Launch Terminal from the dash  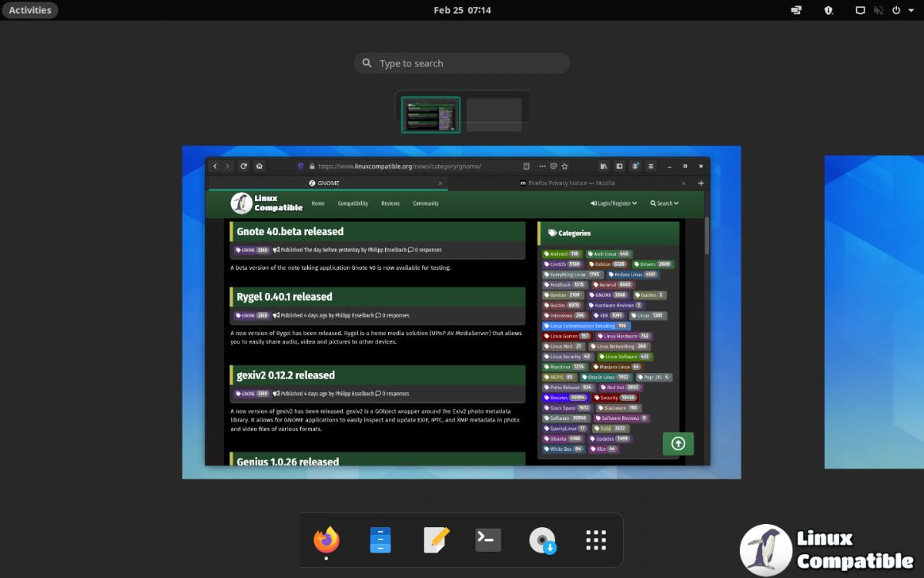pyautogui.click(x=488, y=540)
